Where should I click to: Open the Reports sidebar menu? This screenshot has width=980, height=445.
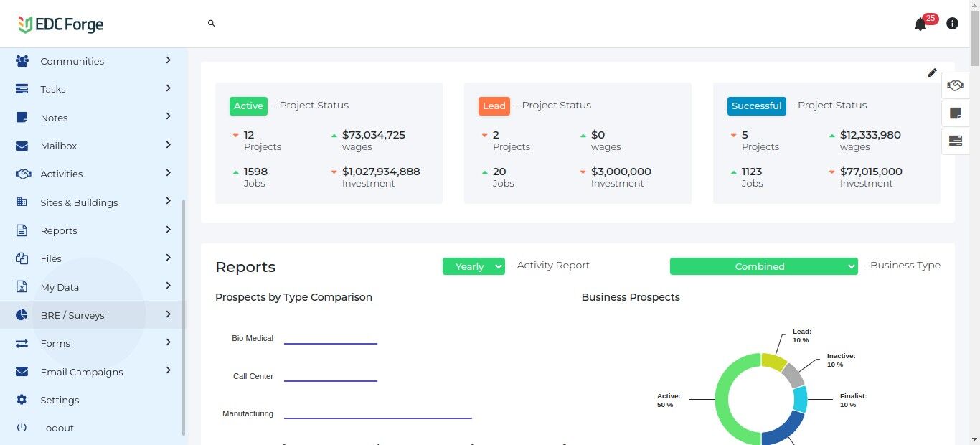click(59, 230)
